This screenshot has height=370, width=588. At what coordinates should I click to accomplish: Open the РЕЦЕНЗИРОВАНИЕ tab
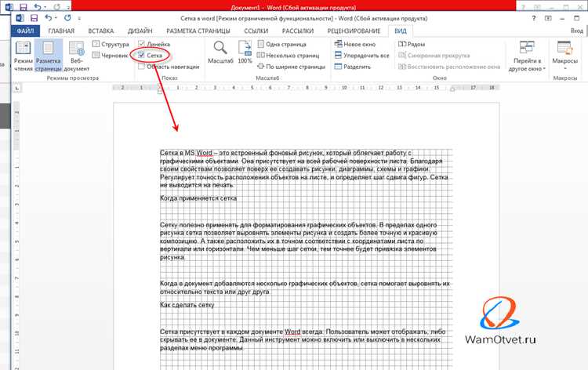[354, 31]
